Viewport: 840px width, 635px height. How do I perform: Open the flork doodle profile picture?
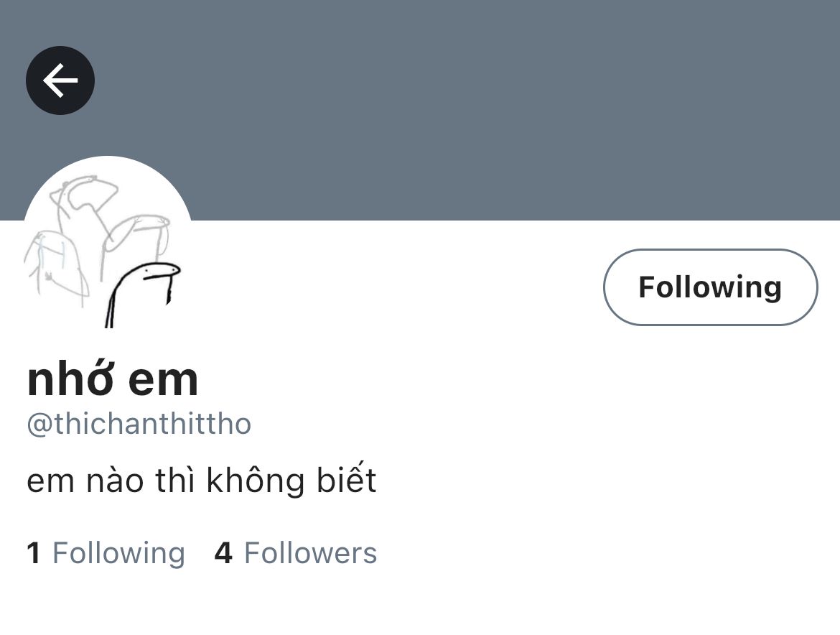[107, 241]
